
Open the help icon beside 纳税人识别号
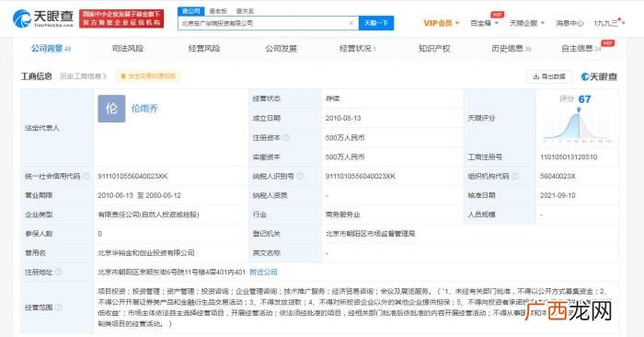click(x=300, y=176)
